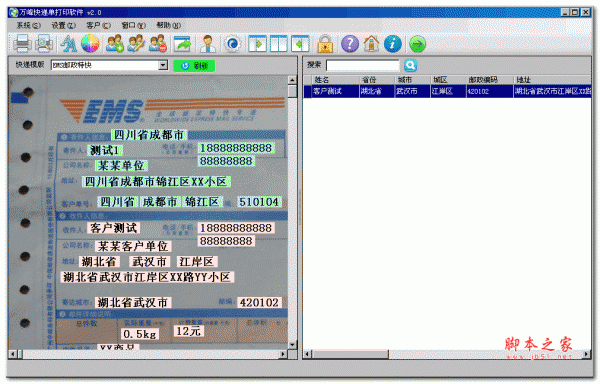
Task: Open Print Preview from the toolbar
Action: click(44, 44)
